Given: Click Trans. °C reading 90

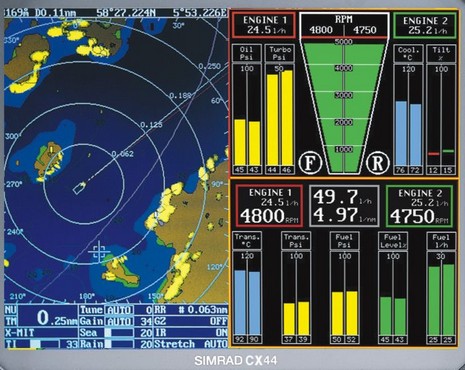Looking at the screenshot, I should [254, 340].
